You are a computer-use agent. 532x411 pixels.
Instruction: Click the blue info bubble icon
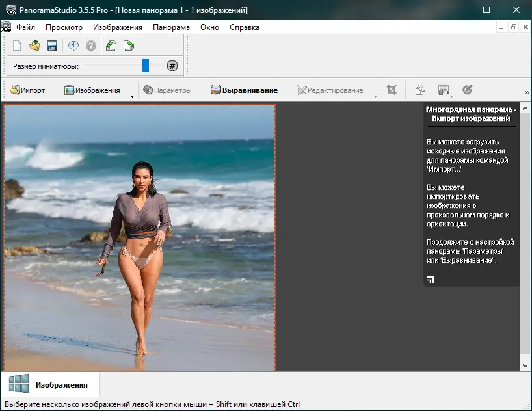point(73,46)
